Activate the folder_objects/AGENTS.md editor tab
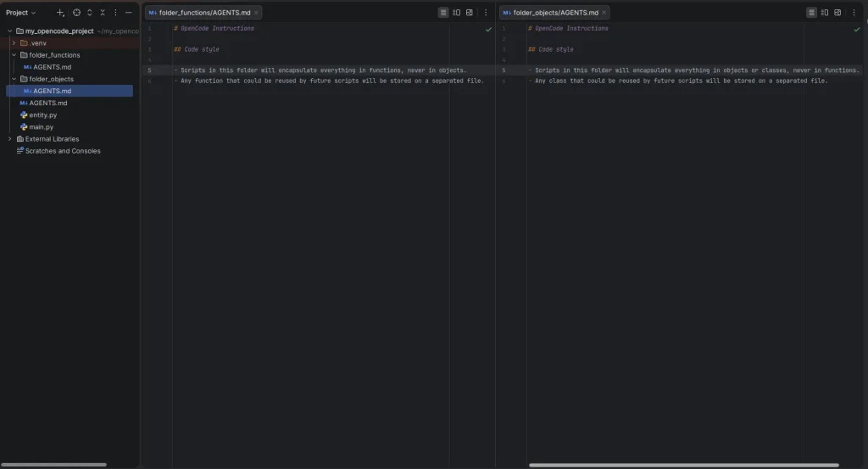The width and height of the screenshot is (868, 469). [554, 12]
